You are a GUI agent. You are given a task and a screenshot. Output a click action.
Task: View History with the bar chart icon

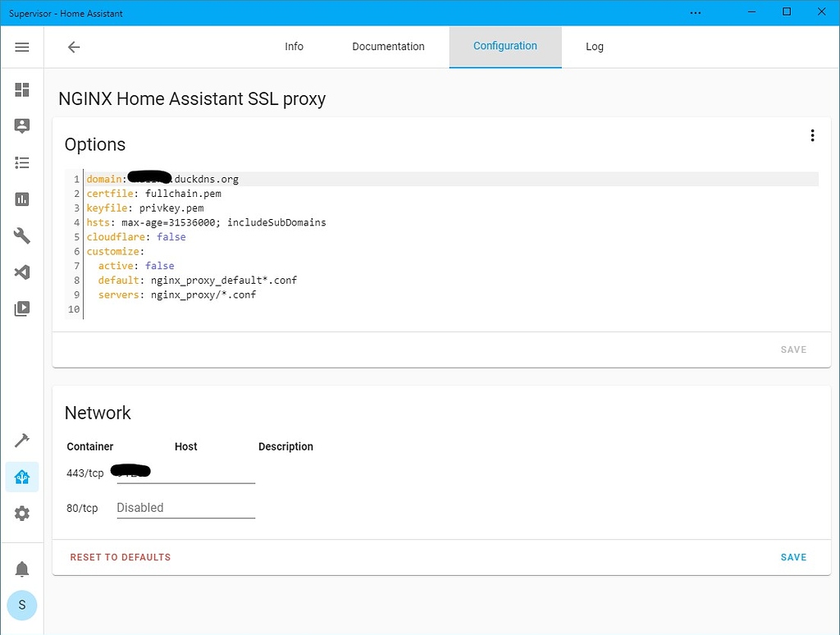[x=21, y=199]
